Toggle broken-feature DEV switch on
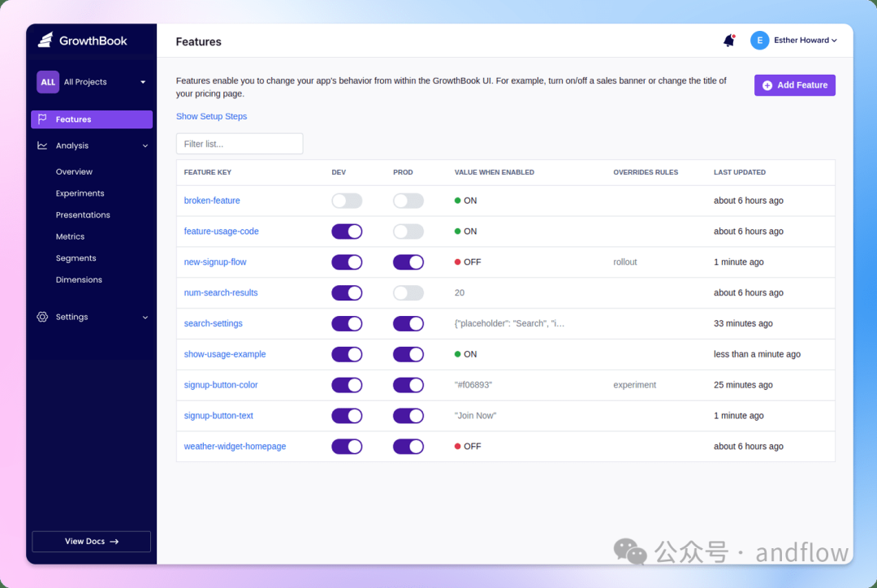 click(x=347, y=201)
